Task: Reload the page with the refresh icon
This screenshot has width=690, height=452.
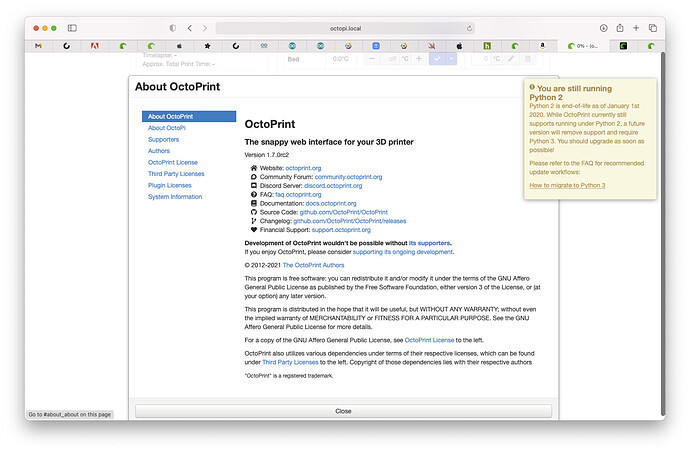Action: coord(470,28)
